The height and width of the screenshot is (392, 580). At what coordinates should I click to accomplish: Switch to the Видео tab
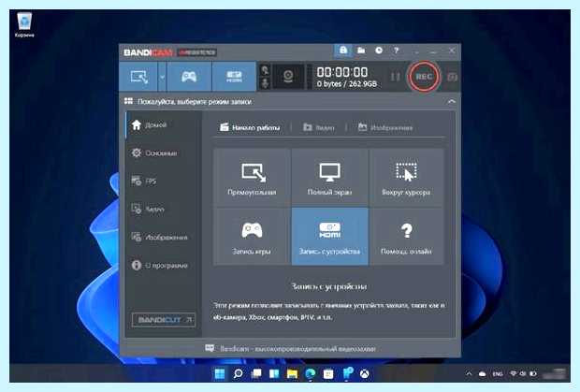(x=318, y=127)
